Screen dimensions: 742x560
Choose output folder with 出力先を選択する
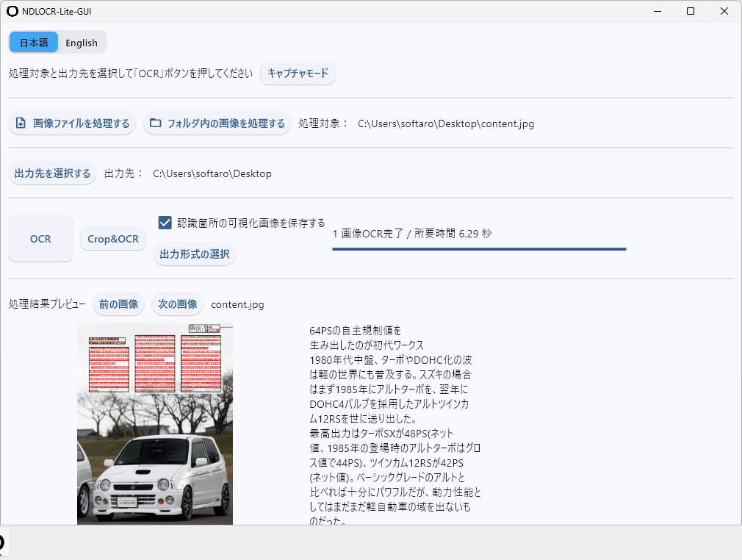[x=52, y=173]
